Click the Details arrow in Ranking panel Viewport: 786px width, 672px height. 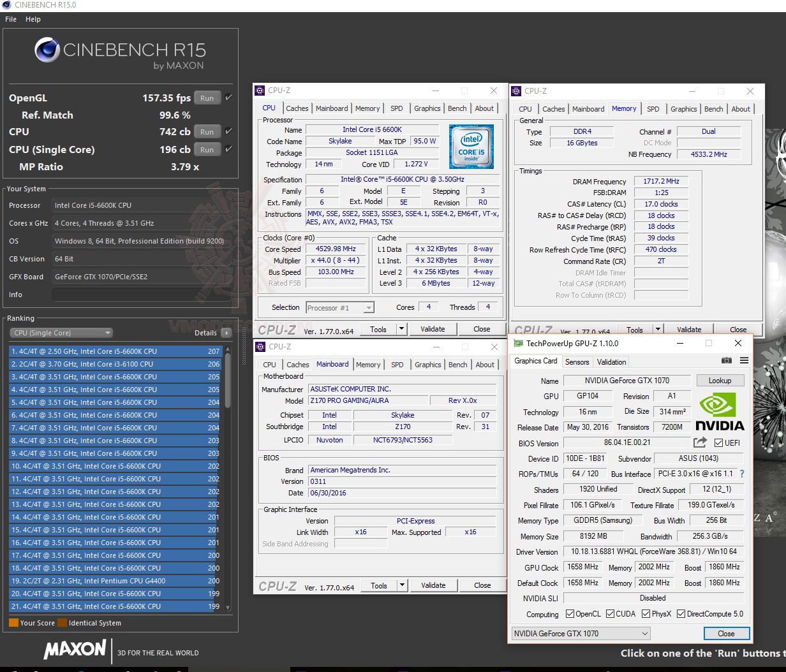click(226, 333)
